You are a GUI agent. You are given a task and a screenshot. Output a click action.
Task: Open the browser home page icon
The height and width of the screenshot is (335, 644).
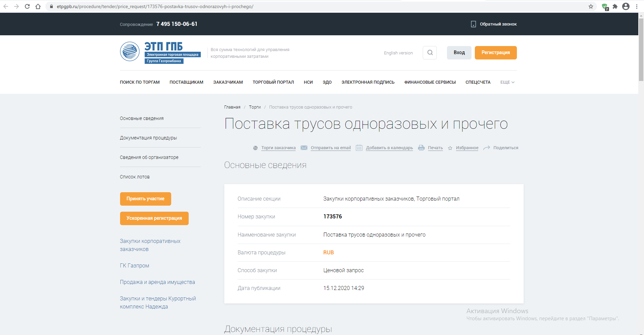(38, 6)
